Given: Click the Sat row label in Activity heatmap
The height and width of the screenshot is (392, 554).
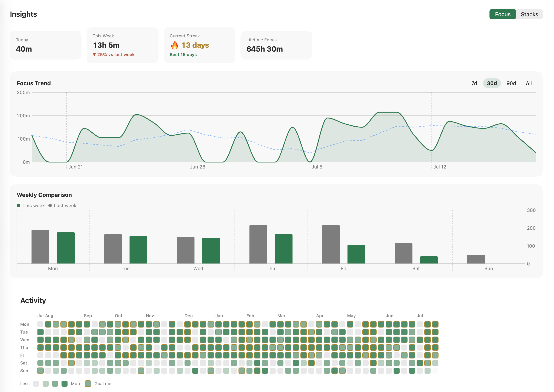Looking at the screenshot, I should (x=24, y=363).
